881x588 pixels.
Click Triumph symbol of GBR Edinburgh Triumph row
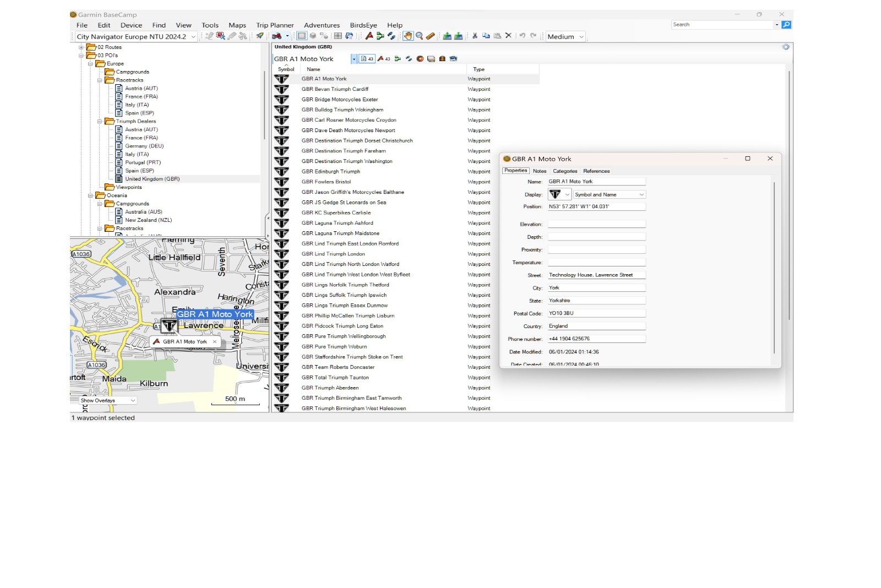[281, 171]
